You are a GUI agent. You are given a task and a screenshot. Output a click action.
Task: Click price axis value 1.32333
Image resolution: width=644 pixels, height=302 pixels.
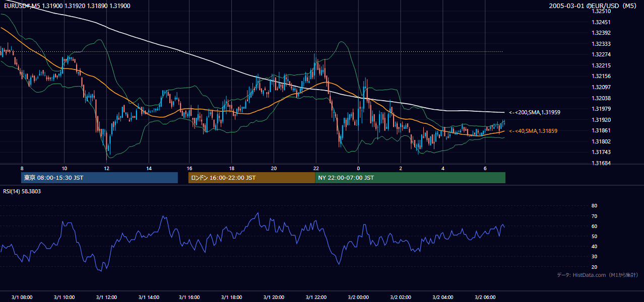pos(601,44)
